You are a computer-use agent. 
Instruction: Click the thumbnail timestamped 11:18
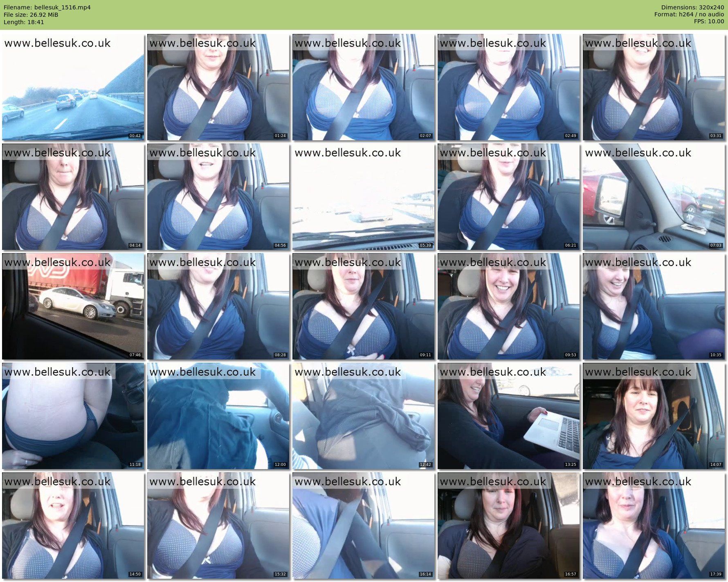(x=73, y=416)
